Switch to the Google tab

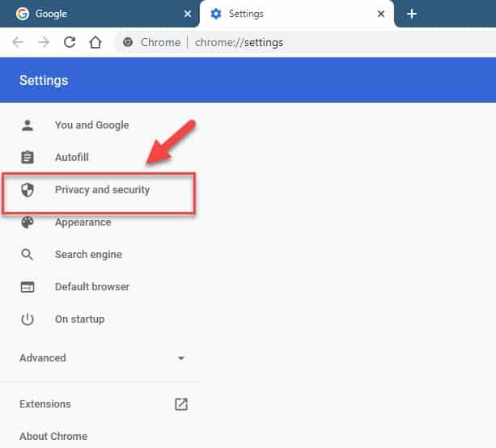(x=89, y=14)
